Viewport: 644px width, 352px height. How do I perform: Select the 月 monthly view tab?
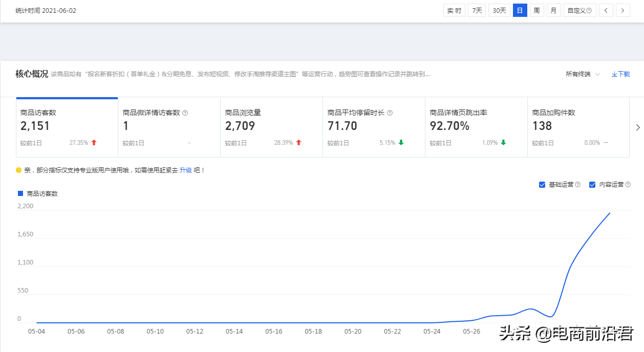pyautogui.click(x=553, y=10)
